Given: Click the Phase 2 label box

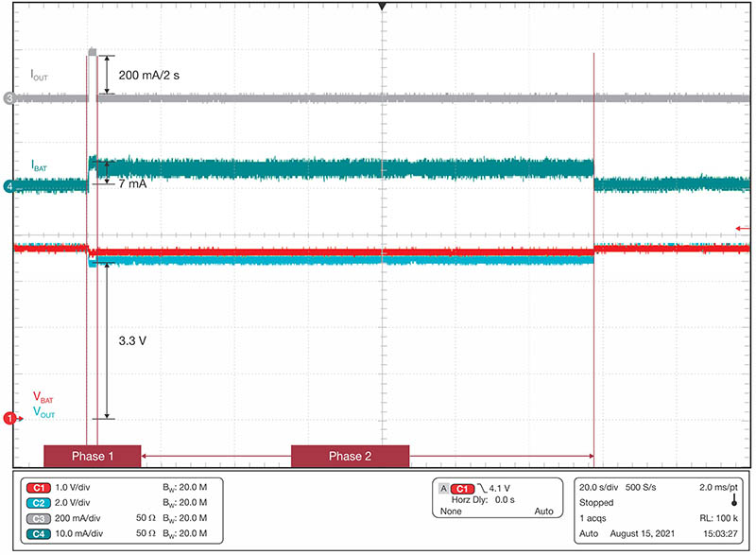Looking at the screenshot, I should click(x=350, y=457).
